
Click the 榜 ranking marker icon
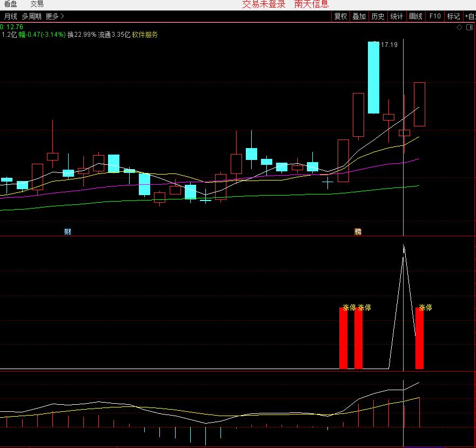(358, 232)
